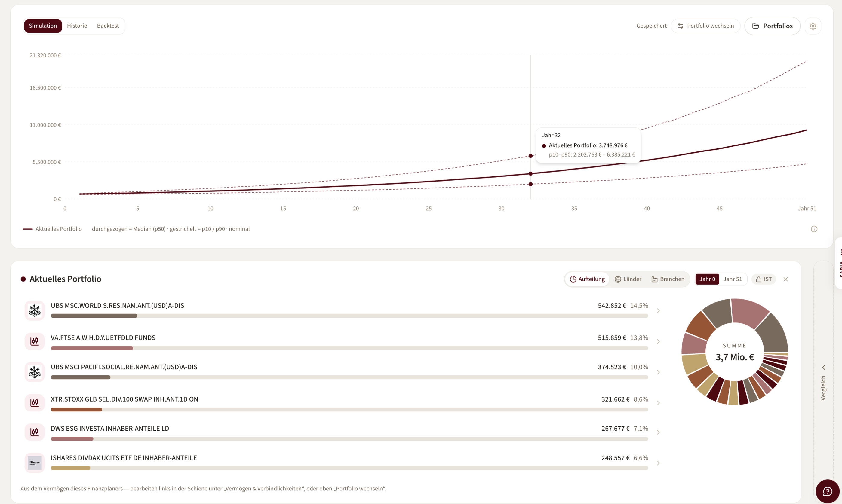Switch to Länder view
This screenshot has height=504, width=842.
coord(628,279)
